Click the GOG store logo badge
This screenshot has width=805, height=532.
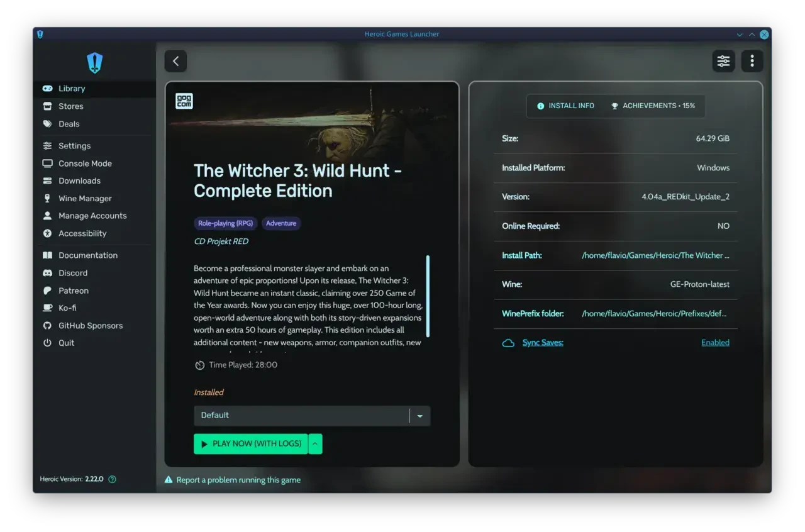(184, 101)
